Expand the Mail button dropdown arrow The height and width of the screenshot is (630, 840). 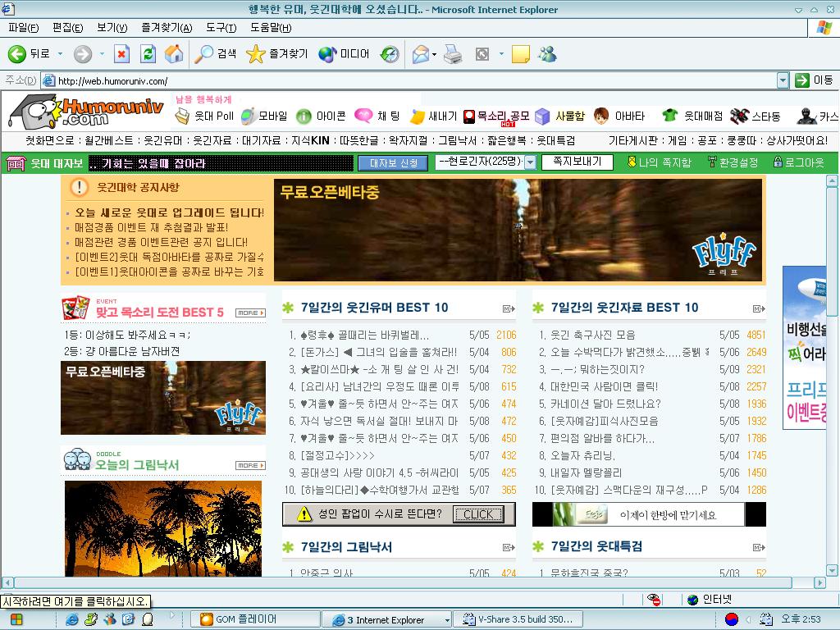click(434, 54)
